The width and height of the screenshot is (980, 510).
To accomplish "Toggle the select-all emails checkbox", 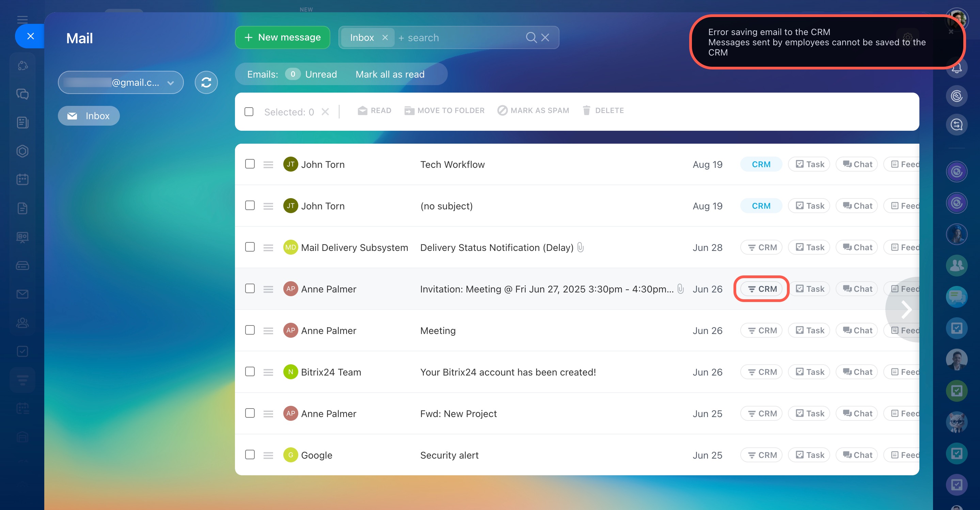I will [249, 111].
